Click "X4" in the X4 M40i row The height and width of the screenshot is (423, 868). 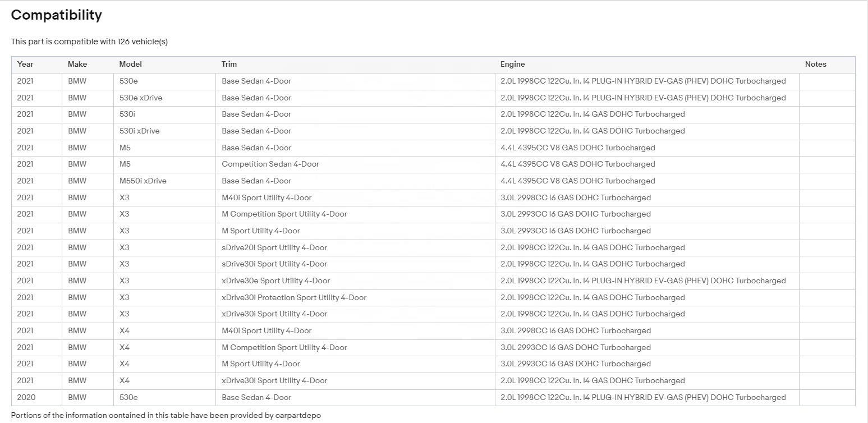click(x=125, y=330)
